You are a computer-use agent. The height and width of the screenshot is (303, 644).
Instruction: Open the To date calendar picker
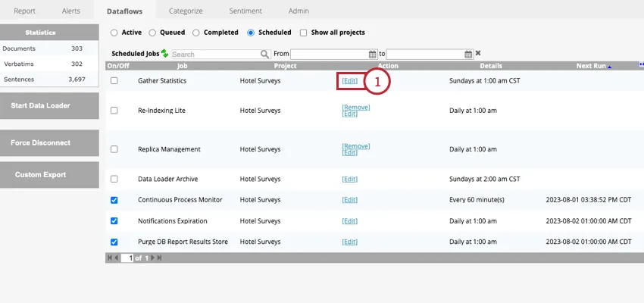[468, 55]
